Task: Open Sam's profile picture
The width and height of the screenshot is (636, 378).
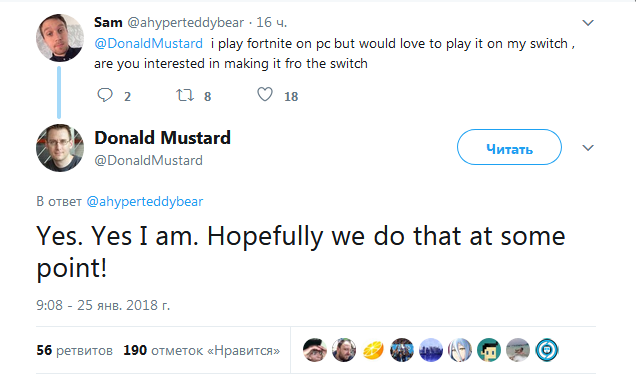Action: (60, 38)
